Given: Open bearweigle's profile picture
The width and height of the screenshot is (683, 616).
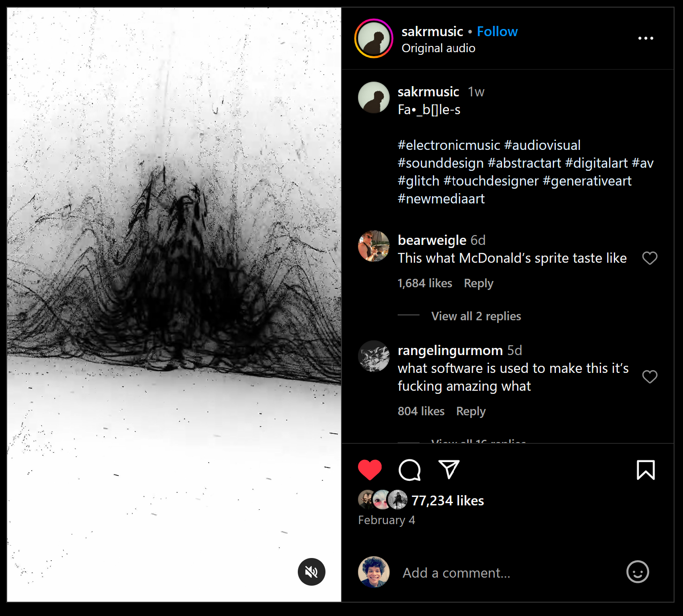Looking at the screenshot, I should pyautogui.click(x=374, y=246).
